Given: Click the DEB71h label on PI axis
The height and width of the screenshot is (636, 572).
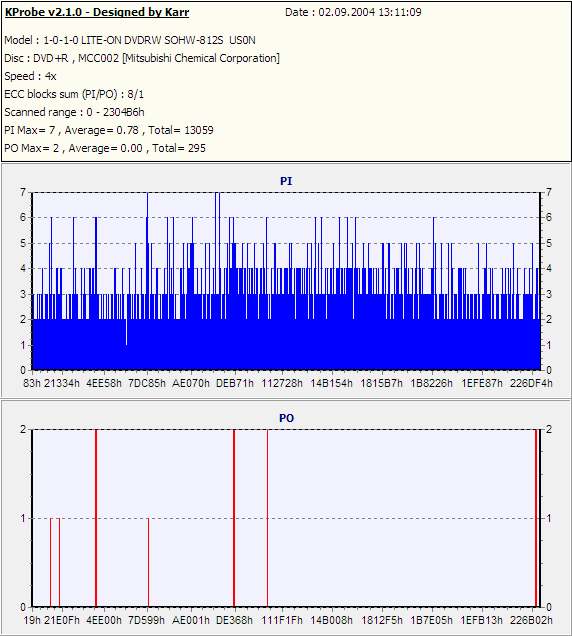Looking at the screenshot, I should [234, 383].
